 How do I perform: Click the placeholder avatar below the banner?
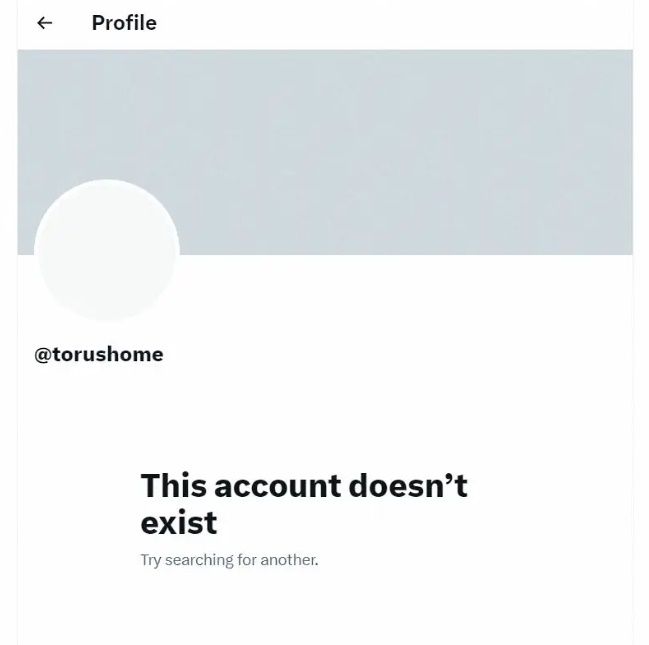(107, 251)
